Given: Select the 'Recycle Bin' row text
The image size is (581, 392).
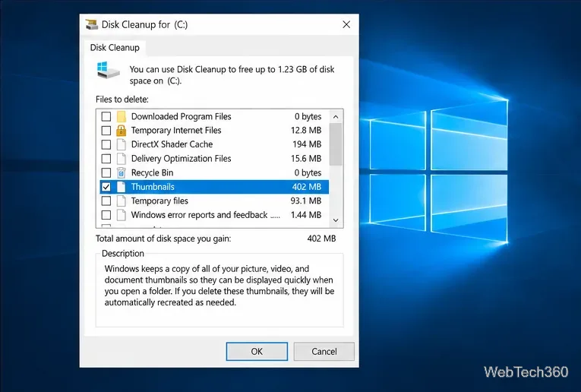Looking at the screenshot, I should (153, 172).
